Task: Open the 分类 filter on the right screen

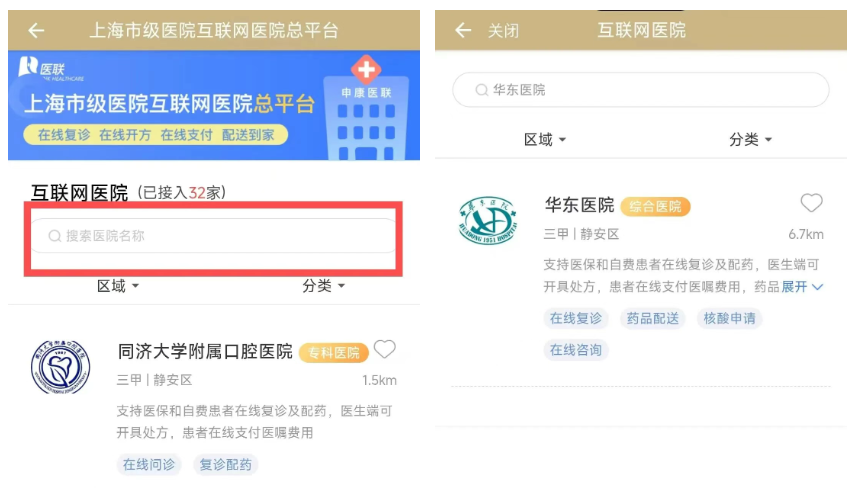Action: pos(750,140)
